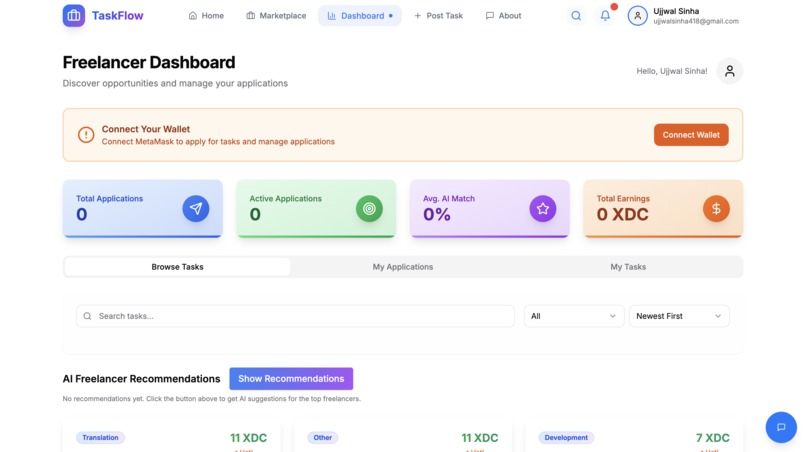Click the 0% Avg. AI Match value
The image size is (806, 452).
(437, 214)
